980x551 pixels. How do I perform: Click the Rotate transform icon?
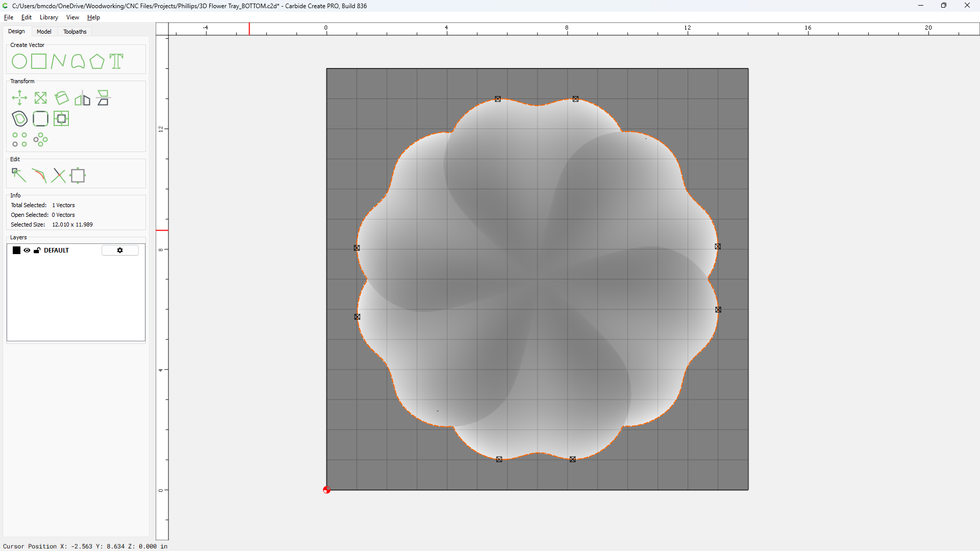click(x=62, y=98)
